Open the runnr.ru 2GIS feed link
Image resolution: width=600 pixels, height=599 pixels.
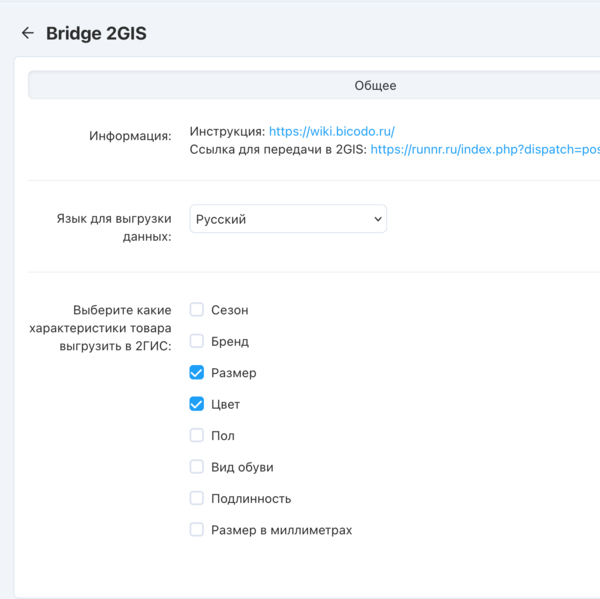point(485,149)
